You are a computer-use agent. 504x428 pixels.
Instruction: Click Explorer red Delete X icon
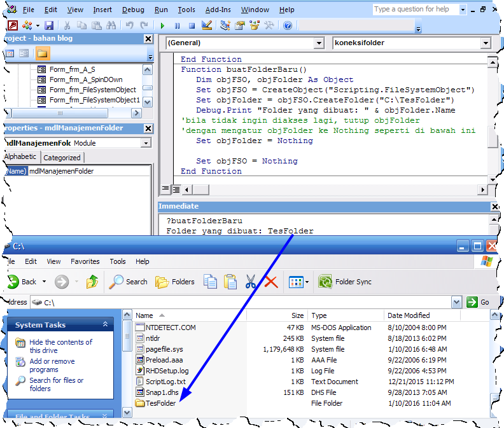[x=271, y=282]
